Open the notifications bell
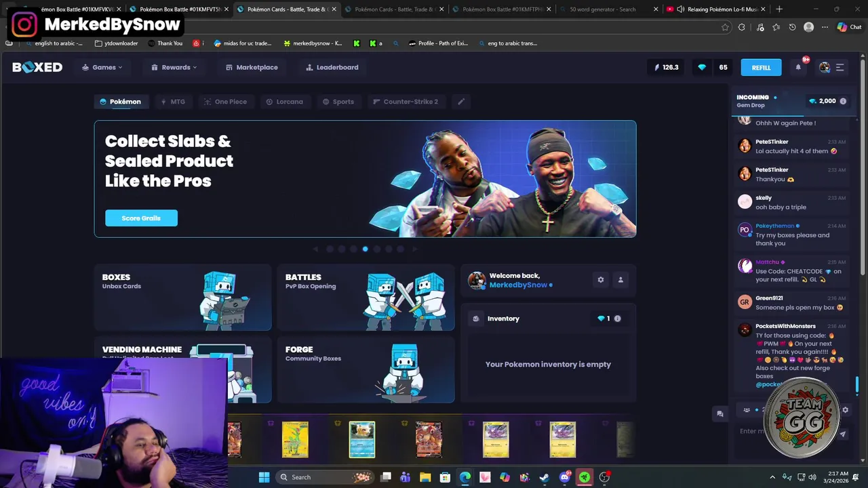The image size is (868, 488). tap(798, 67)
